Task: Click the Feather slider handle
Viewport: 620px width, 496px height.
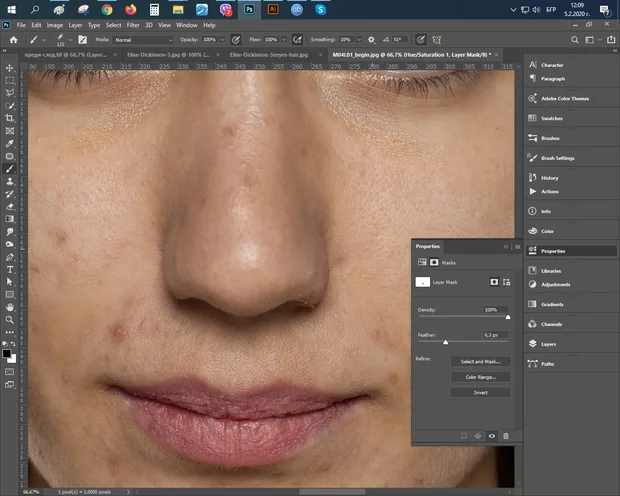Action: 445,342
